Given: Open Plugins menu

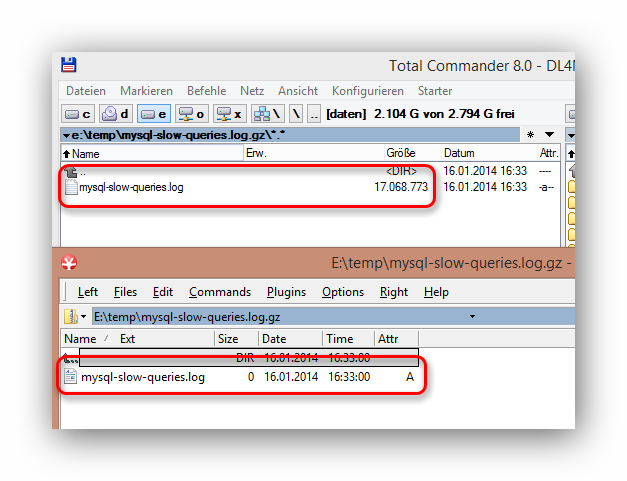Looking at the screenshot, I should tap(286, 292).
